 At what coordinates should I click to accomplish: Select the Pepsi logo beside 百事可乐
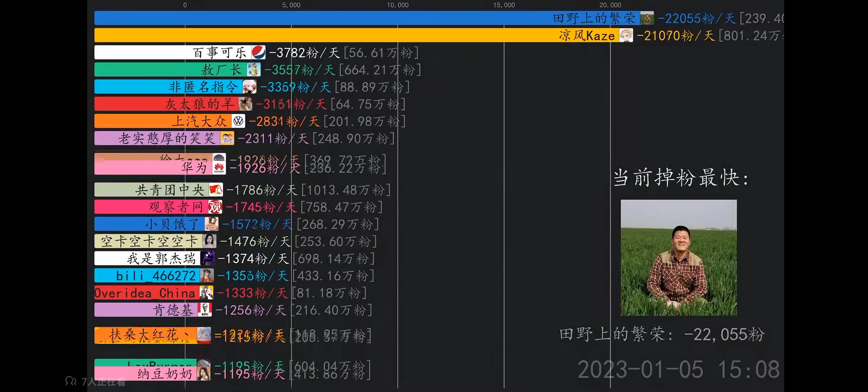coord(258,52)
